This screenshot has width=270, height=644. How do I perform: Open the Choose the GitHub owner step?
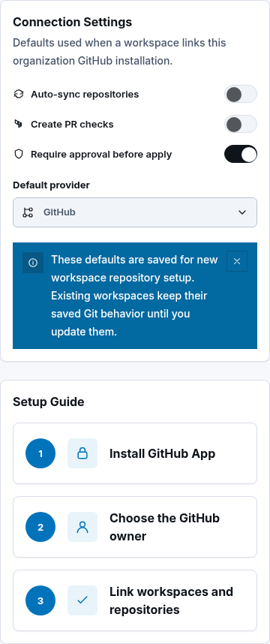135,527
